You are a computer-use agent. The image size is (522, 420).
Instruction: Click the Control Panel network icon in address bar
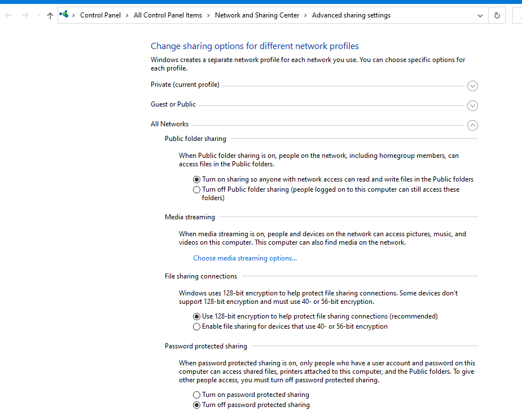pos(64,15)
